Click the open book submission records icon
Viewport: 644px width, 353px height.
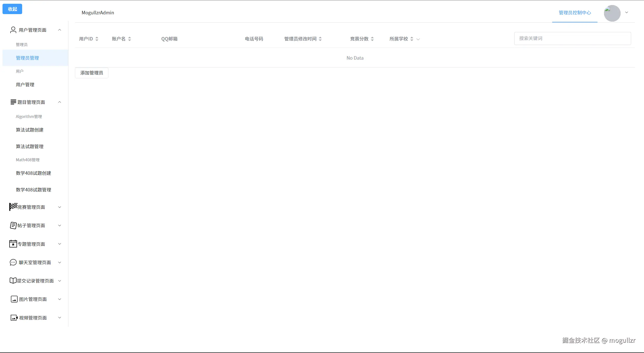(x=13, y=281)
